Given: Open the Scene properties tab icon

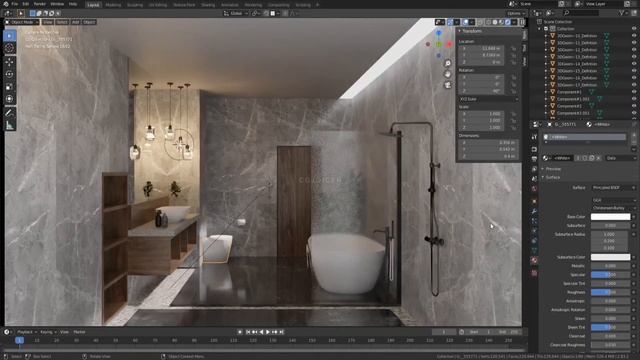Looking at the screenshot, I should pyautogui.click(x=534, y=179).
